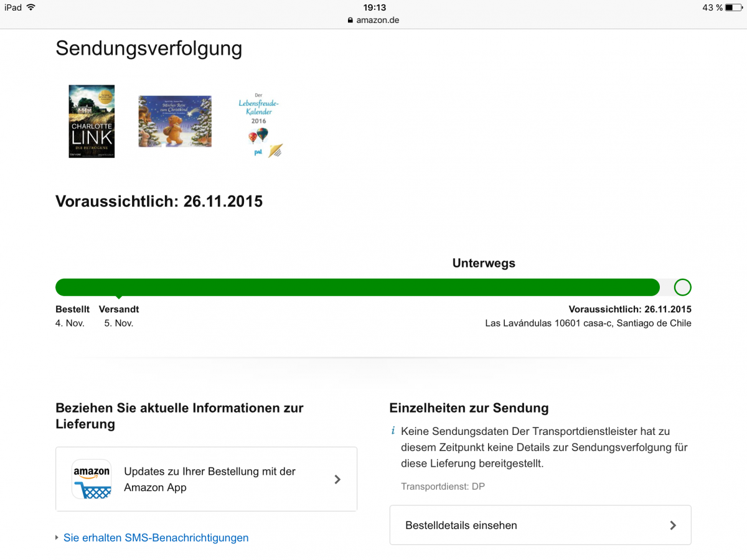Click the Unterwegs status label
Screen dimensions: 747x560
(x=484, y=263)
